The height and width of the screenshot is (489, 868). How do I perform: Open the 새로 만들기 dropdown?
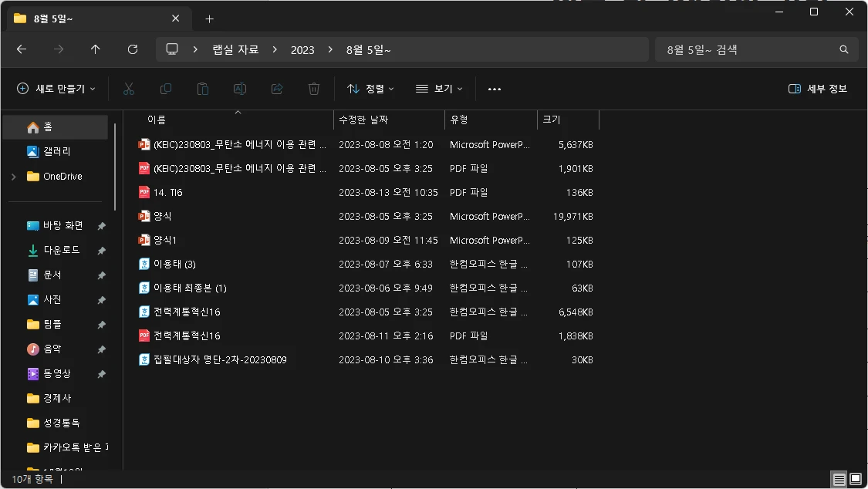[x=56, y=89]
